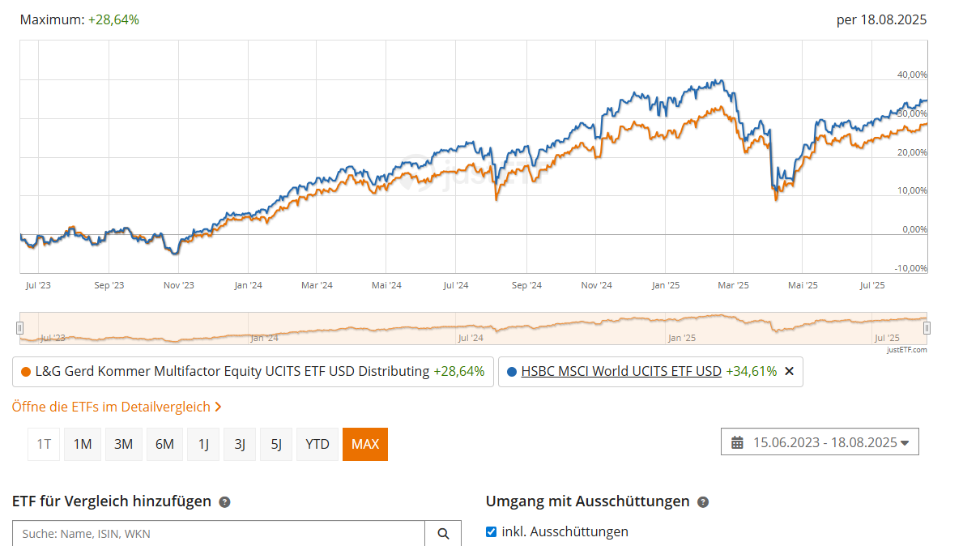This screenshot has width=980, height=546.
Task: Click the blue dot of HSBC ETF
Action: click(511, 372)
